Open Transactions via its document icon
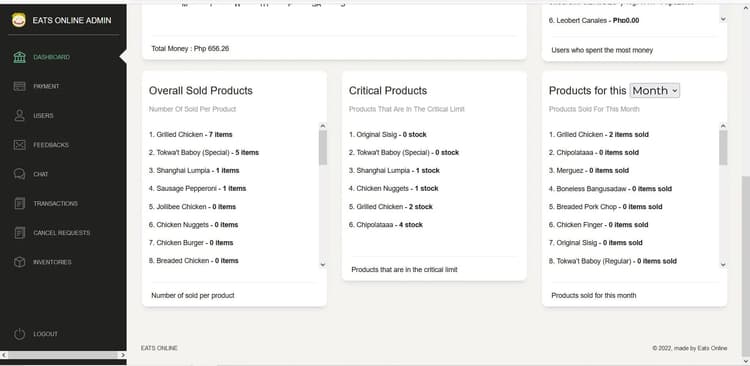The height and width of the screenshot is (366, 750). pyautogui.click(x=19, y=203)
